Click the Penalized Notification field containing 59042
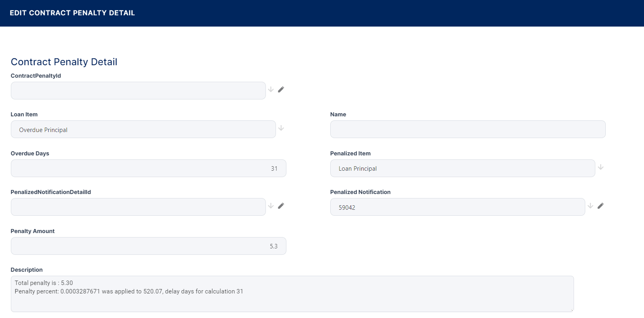 tap(457, 207)
